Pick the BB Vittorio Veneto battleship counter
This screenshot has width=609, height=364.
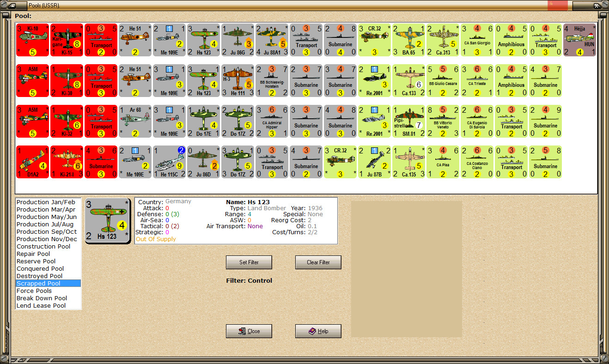tap(443, 121)
